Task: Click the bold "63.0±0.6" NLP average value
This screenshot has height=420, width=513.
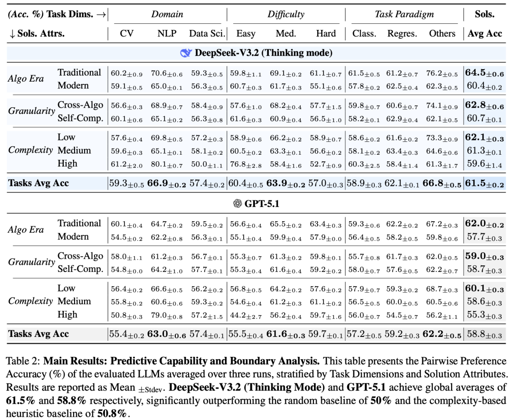Action: click(x=167, y=334)
